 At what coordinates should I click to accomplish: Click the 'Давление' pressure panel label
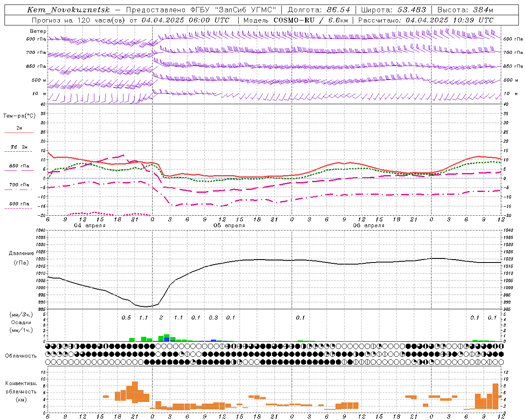[x=21, y=253]
